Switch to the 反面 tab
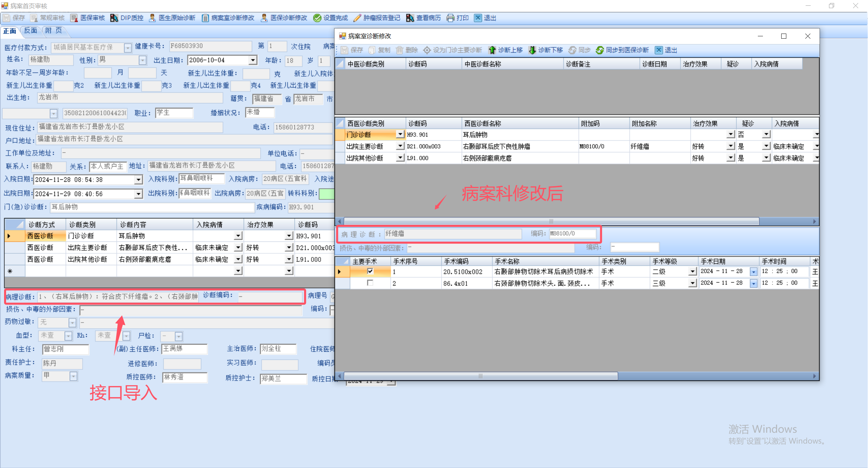Screen dimensions: 868x468 coord(31,31)
